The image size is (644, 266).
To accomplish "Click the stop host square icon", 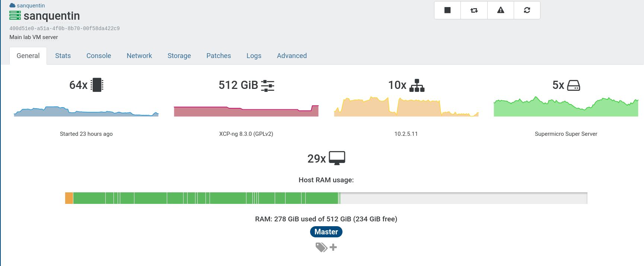I will point(447,10).
